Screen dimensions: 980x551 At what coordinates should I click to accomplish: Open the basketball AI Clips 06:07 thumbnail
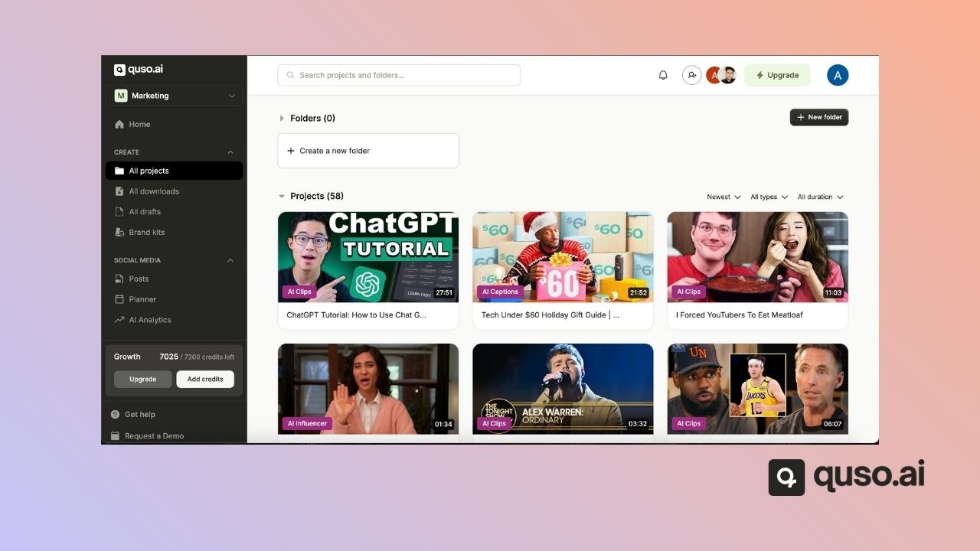coord(758,389)
